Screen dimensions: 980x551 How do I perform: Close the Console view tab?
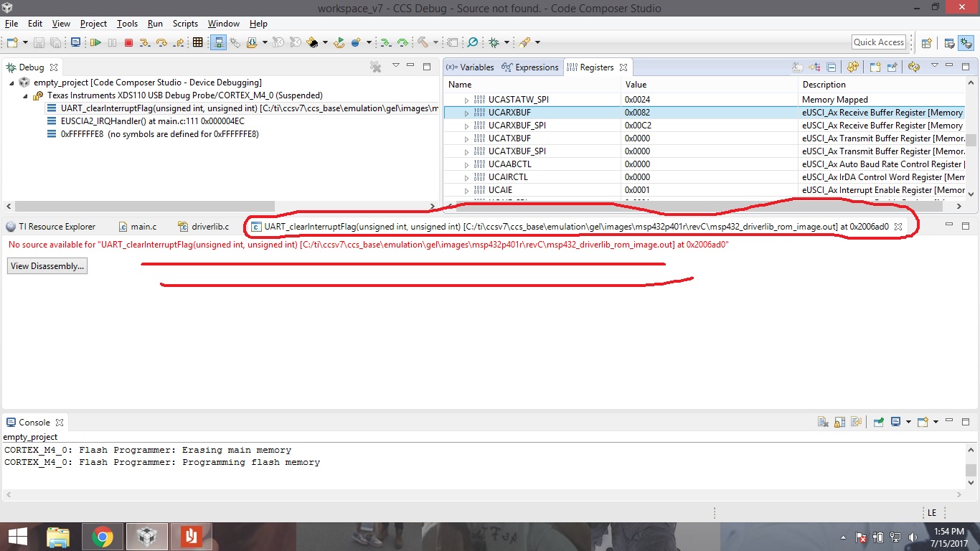click(x=60, y=423)
